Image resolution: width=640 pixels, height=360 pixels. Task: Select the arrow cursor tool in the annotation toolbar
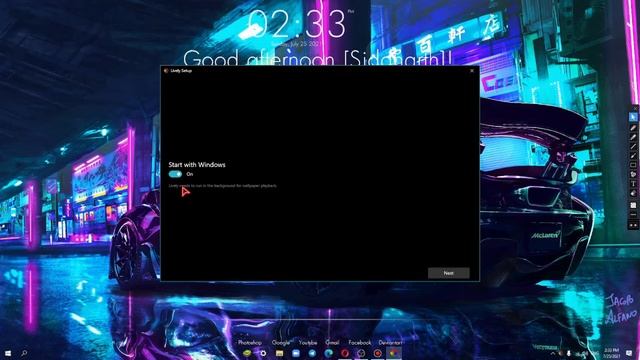click(633, 117)
